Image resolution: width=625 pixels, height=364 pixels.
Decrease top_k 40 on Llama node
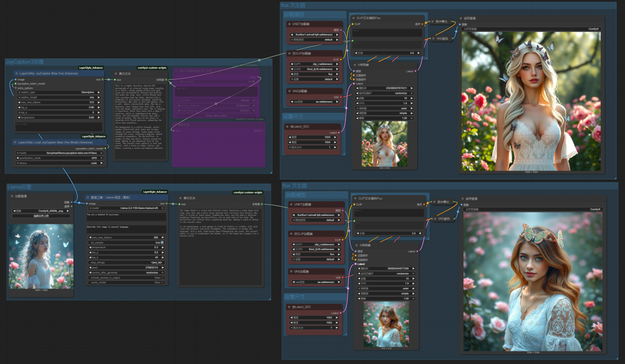90,257
